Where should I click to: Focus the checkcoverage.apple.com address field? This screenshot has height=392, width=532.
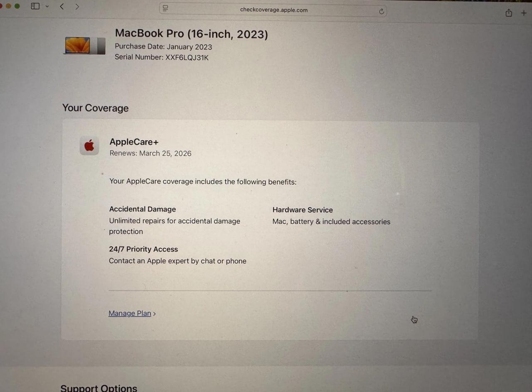point(273,10)
